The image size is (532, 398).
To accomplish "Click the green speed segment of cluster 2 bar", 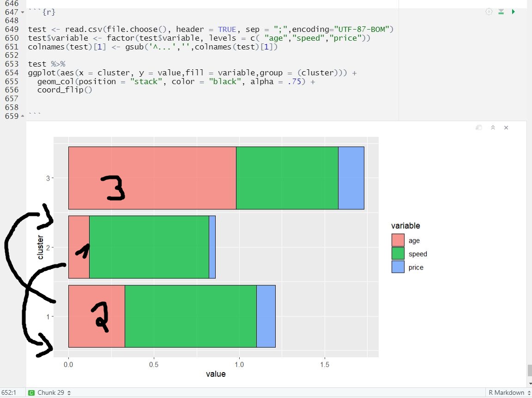I will tap(149, 247).
